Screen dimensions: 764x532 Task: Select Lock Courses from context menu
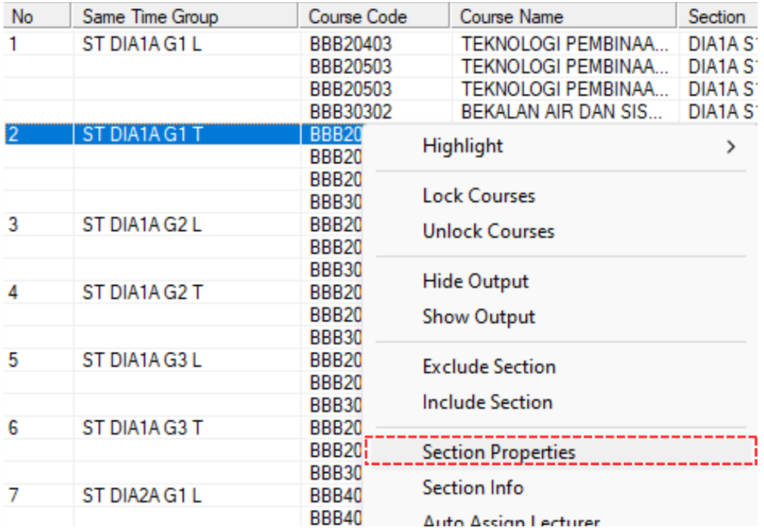pos(478,196)
